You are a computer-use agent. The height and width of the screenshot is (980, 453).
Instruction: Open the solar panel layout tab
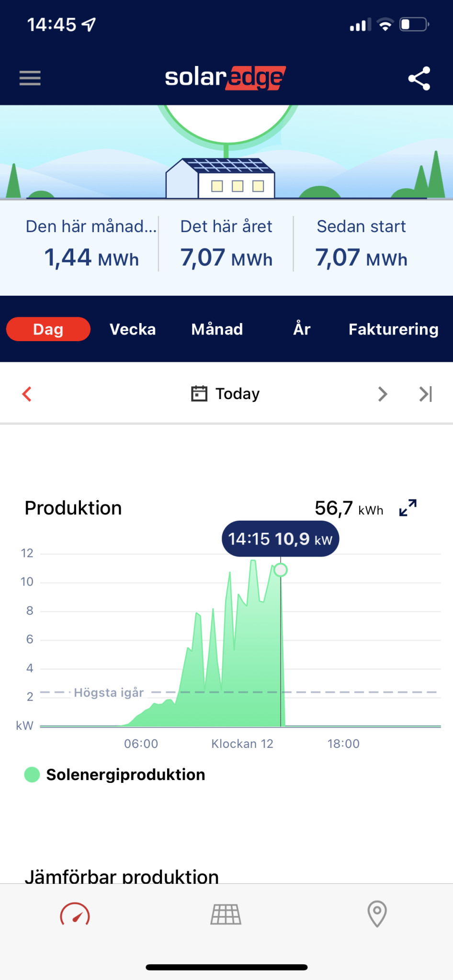point(226,914)
